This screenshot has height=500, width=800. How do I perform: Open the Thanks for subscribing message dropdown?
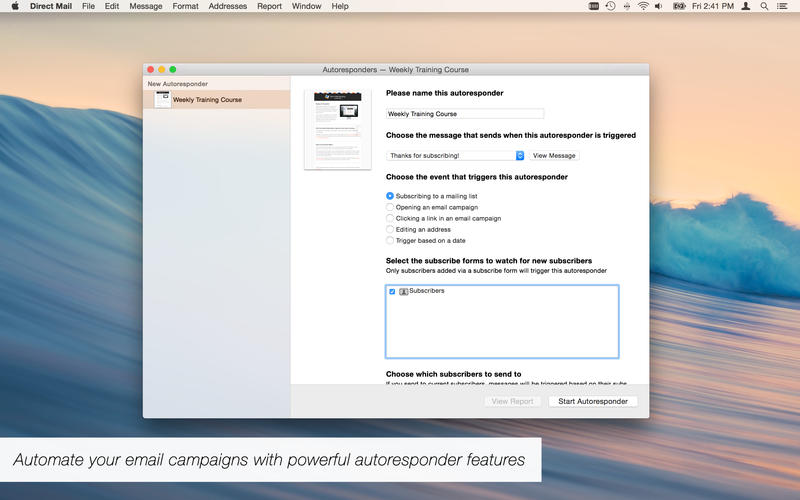455,156
